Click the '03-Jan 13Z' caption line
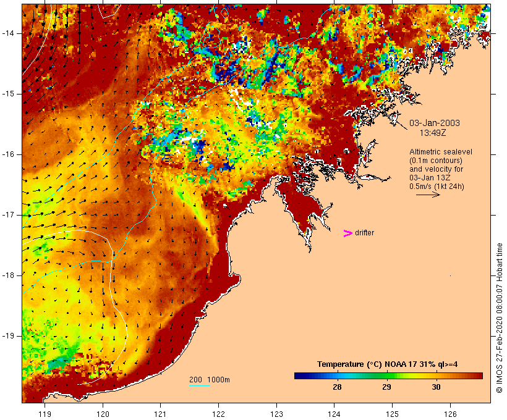 430,178
